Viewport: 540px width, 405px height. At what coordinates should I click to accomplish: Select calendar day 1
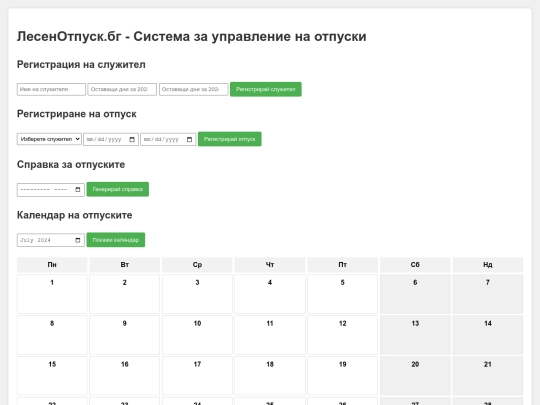click(x=52, y=294)
